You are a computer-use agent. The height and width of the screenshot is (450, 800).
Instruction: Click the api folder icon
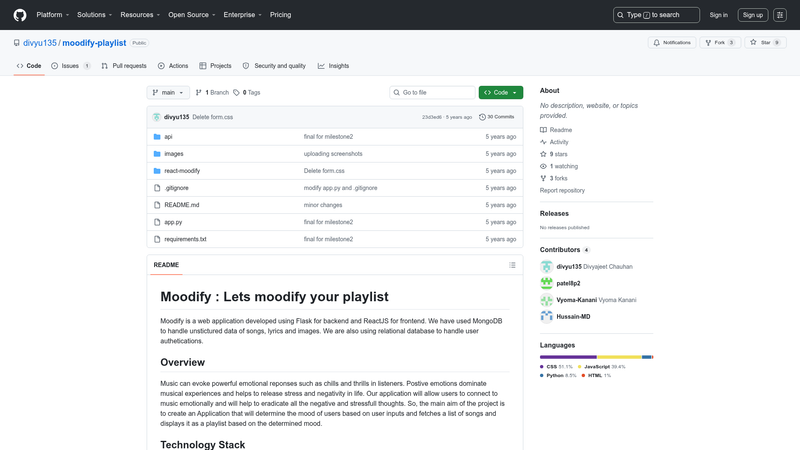click(x=157, y=137)
